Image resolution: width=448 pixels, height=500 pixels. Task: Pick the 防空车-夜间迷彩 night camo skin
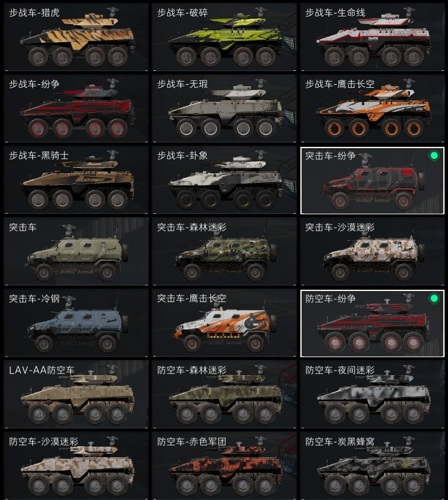pyautogui.click(x=372, y=395)
